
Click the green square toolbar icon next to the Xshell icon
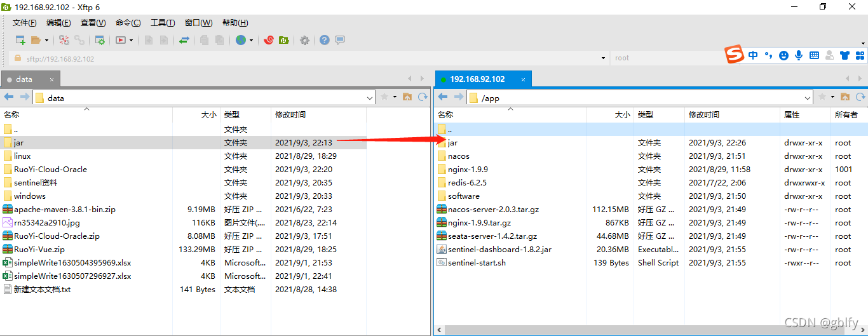tap(284, 40)
